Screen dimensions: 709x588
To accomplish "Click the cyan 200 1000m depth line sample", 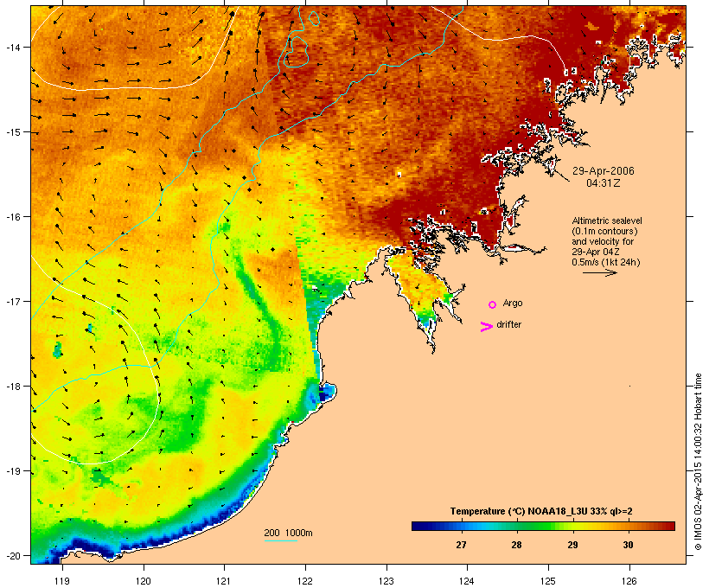I will (x=280, y=540).
